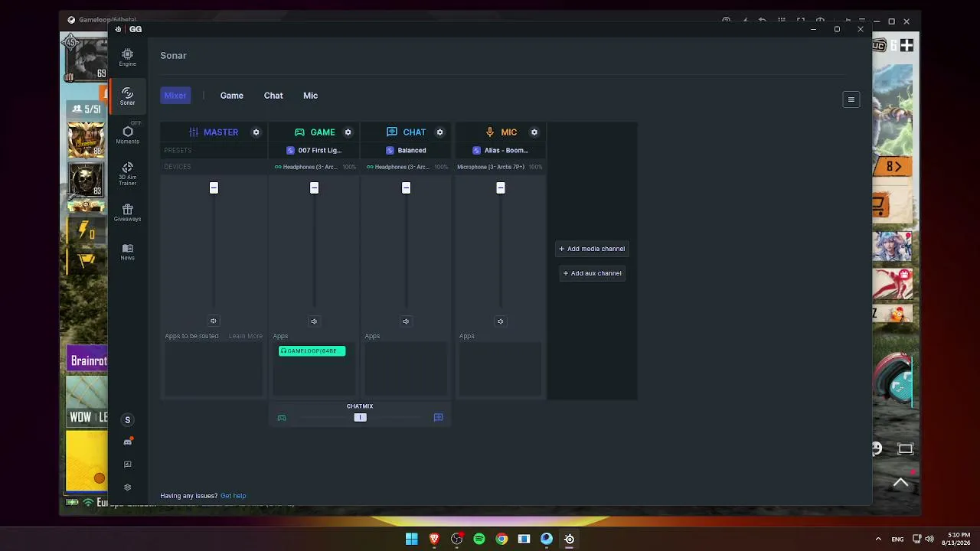This screenshot has width=980, height=551.
Task: Open the Get help link
Action: click(x=234, y=496)
